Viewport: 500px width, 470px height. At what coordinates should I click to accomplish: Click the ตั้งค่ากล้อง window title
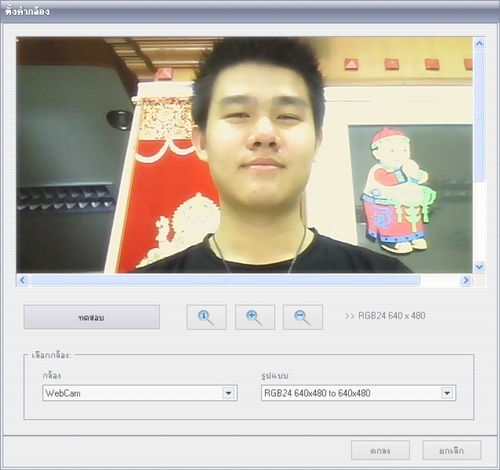[x=27, y=11]
